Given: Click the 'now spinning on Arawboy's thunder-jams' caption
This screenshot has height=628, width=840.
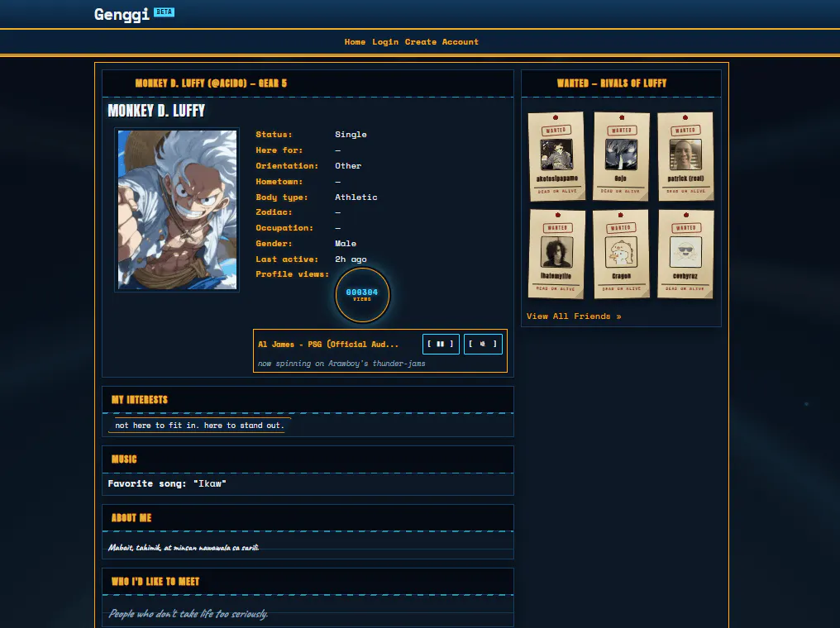Looking at the screenshot, I should [x=341, y=364].
